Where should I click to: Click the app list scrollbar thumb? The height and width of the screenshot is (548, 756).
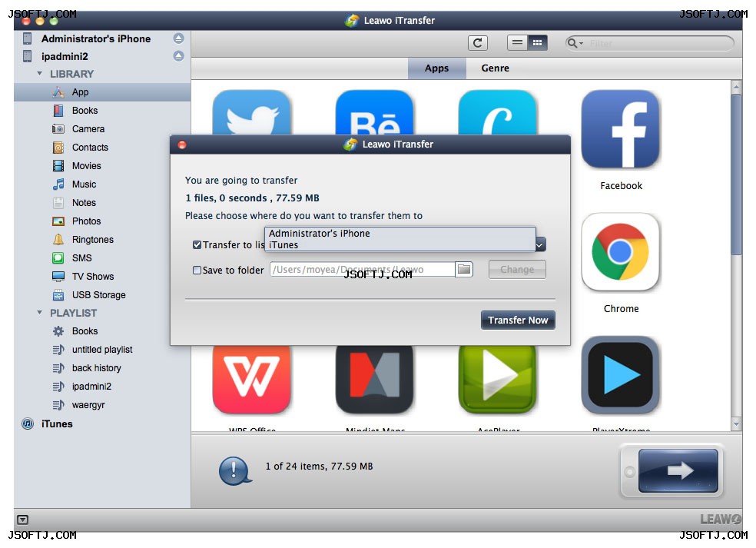(736, 174)
